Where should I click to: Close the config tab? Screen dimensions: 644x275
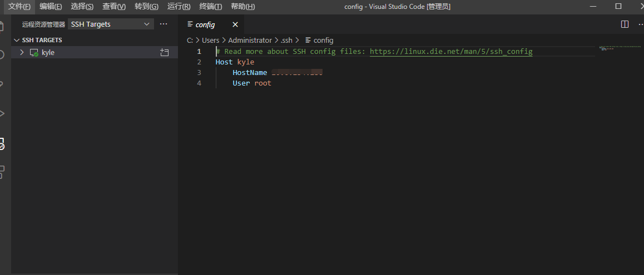click(x=235, y=24)
